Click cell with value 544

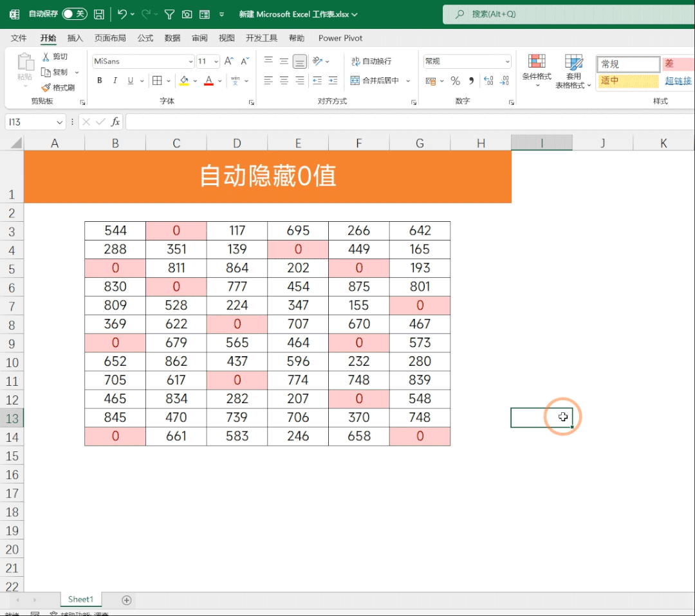pyautogui.click(x=115, y=231)
